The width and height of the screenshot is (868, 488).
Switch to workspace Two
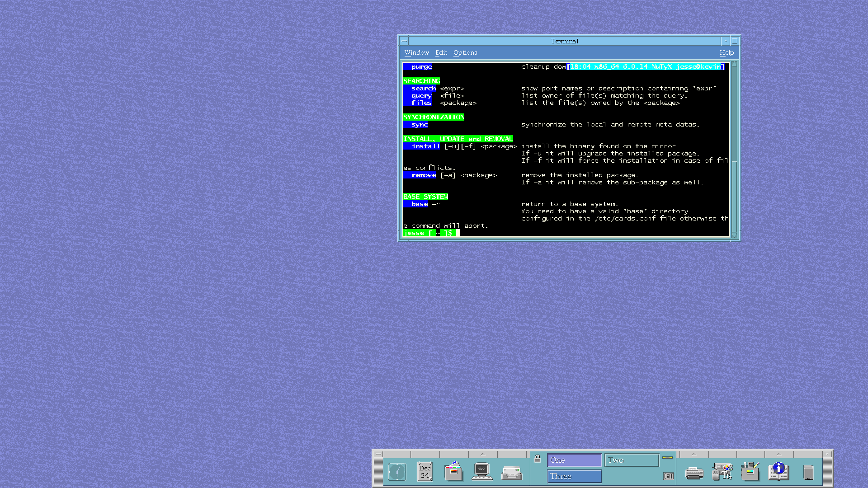tap(632, 460)
